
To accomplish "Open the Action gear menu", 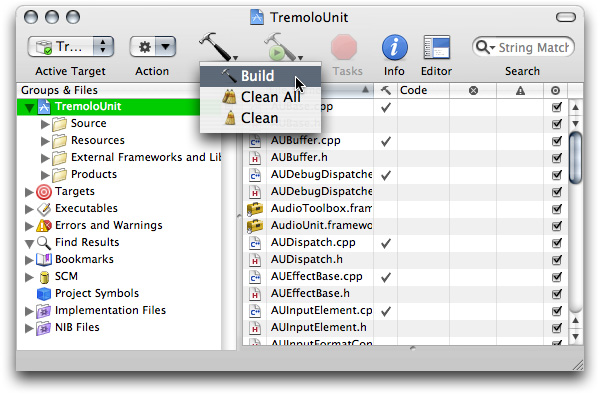I will click(x=153, y=47).
